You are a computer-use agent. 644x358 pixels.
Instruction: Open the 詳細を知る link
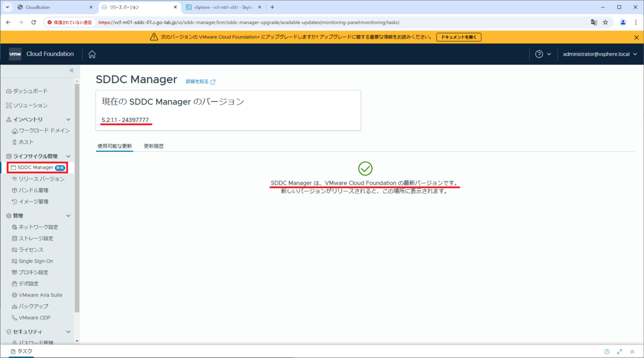point(201,82)
